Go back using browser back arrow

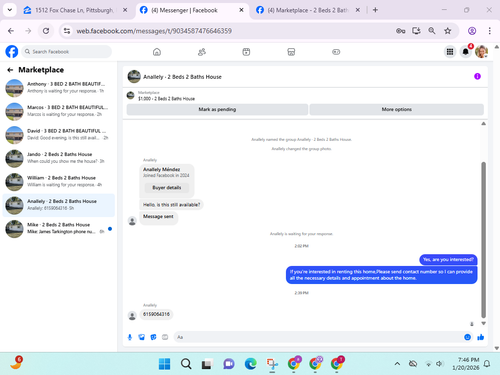point(11,31)
